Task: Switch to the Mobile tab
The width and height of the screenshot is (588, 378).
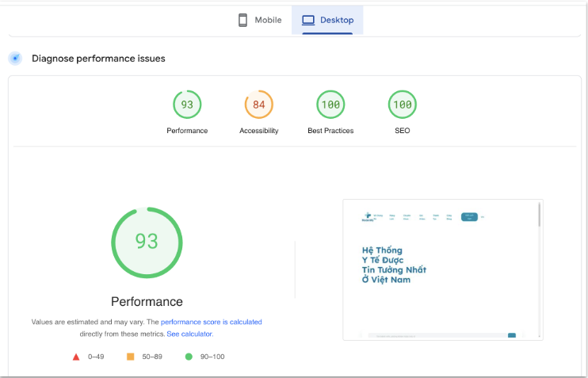Action: pos(260,20)
